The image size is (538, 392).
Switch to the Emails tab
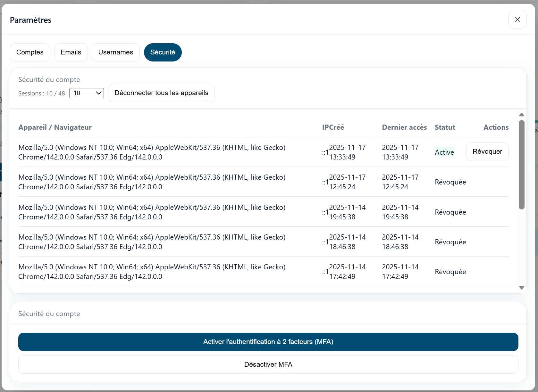71,52
